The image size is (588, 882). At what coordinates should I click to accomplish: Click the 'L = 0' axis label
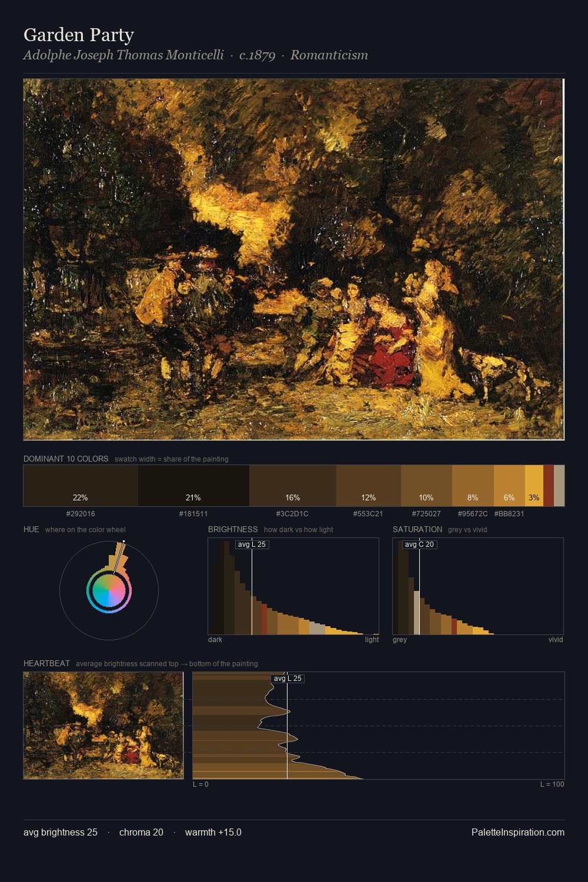click(201, 784)
